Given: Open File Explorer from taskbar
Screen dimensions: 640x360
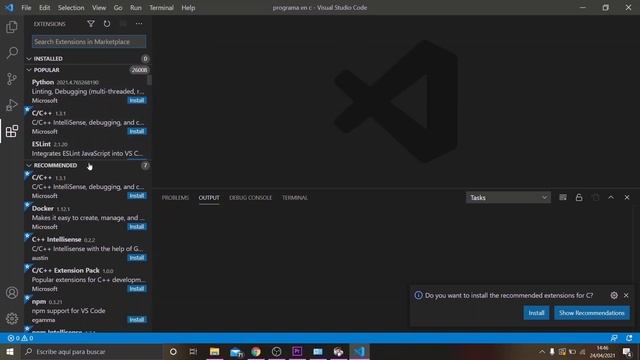Looking at the screenshot, I should click(x=214, y=351).
